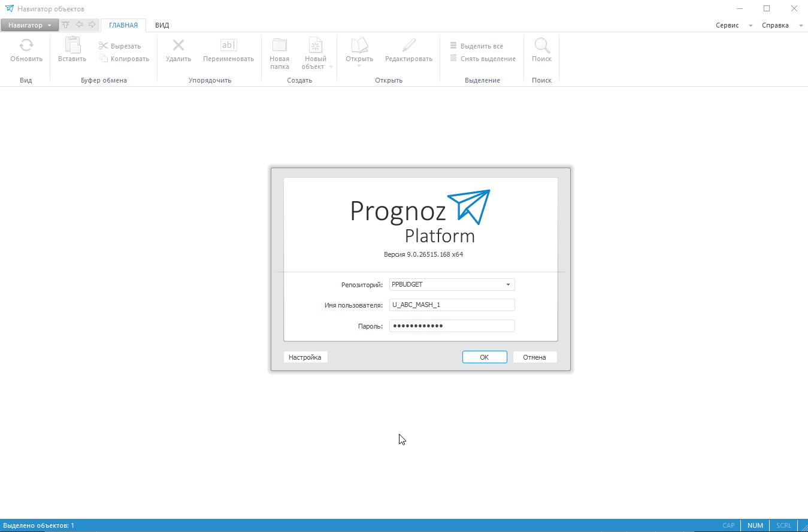This screenshot has height=532, width=808.
Task: Expand the arrow under the Открыть book icon
Action: 359,66
